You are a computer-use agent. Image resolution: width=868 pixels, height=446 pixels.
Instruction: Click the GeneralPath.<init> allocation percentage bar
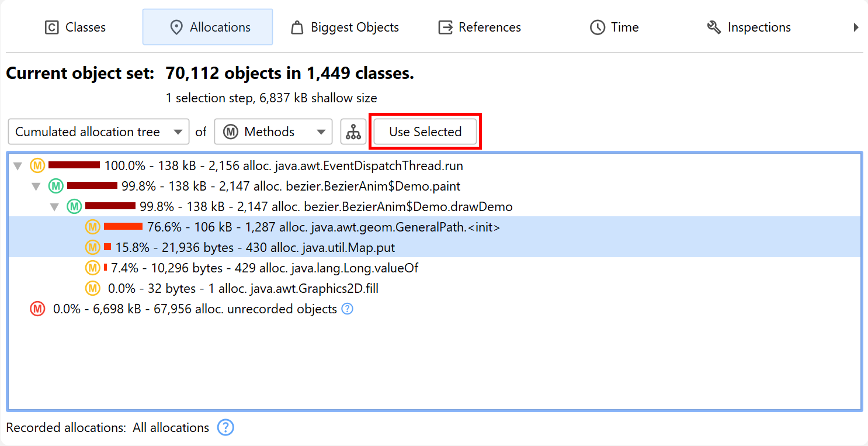pyautogui.click(x=123, y=227)
